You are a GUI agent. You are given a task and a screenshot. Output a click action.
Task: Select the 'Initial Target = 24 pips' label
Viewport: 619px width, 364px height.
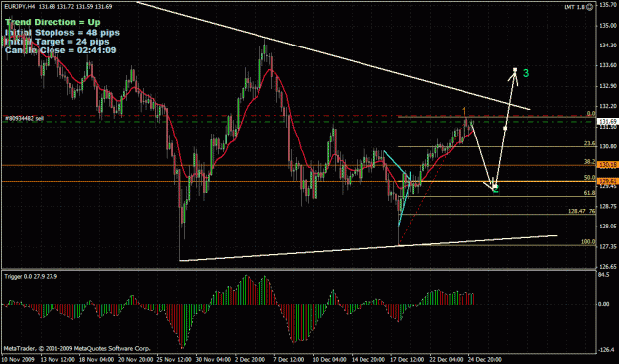pos(57,42)
